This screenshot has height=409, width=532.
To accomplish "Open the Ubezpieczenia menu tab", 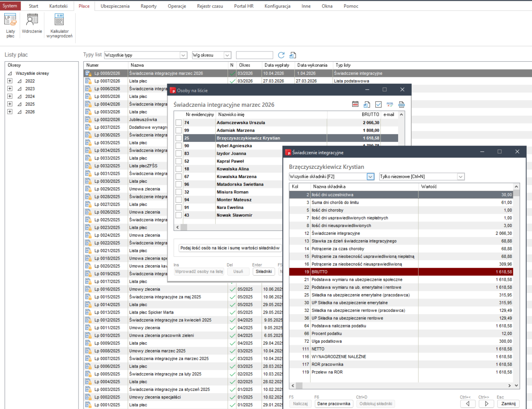I will point(115,6).
